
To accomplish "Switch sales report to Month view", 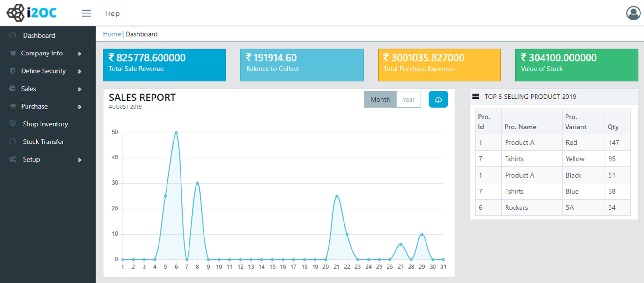I will 380,100.
